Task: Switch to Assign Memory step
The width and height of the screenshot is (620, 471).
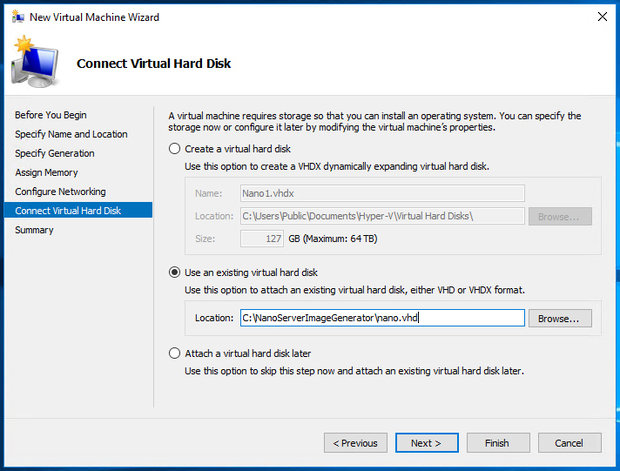Action: [46, 172]
